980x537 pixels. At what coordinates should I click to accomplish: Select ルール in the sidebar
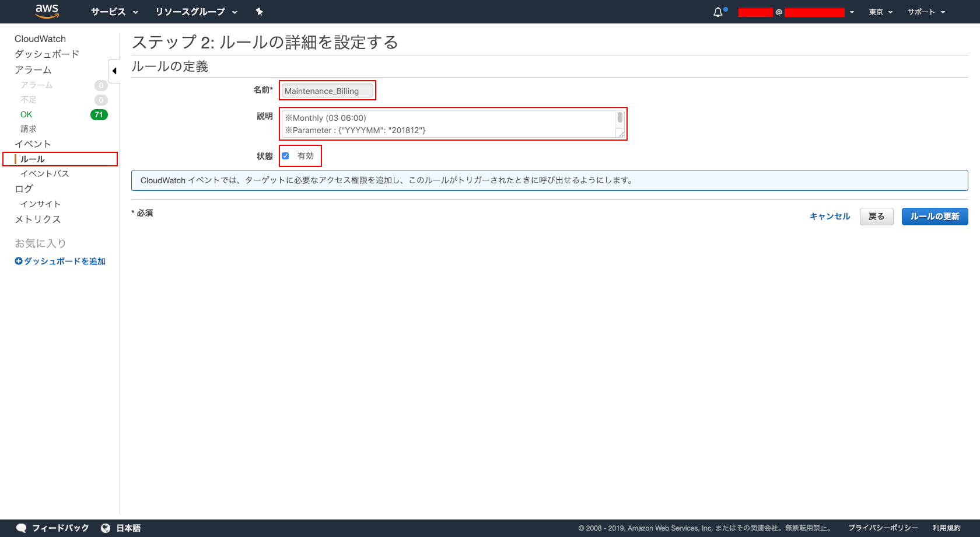(33, 159)
